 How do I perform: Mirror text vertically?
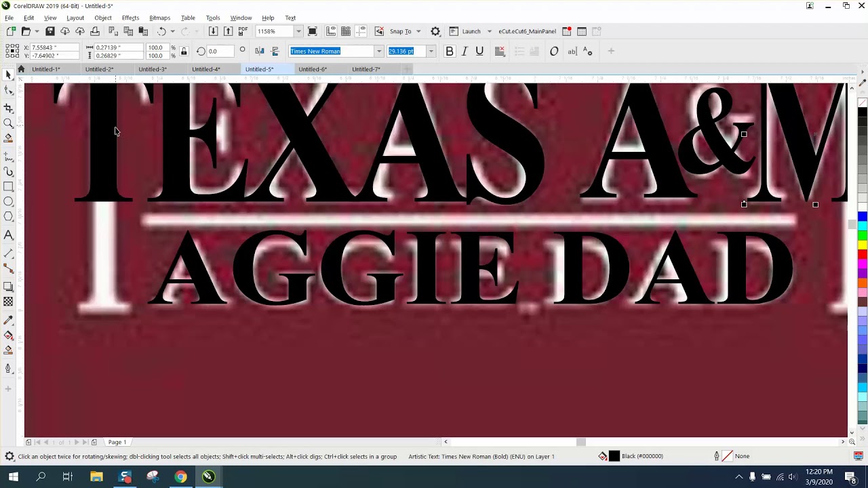tap(275, 51)
